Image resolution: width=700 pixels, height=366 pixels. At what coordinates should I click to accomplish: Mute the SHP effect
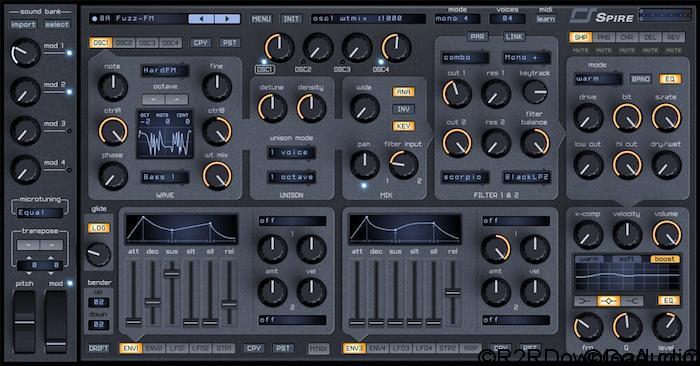(580, 50)
